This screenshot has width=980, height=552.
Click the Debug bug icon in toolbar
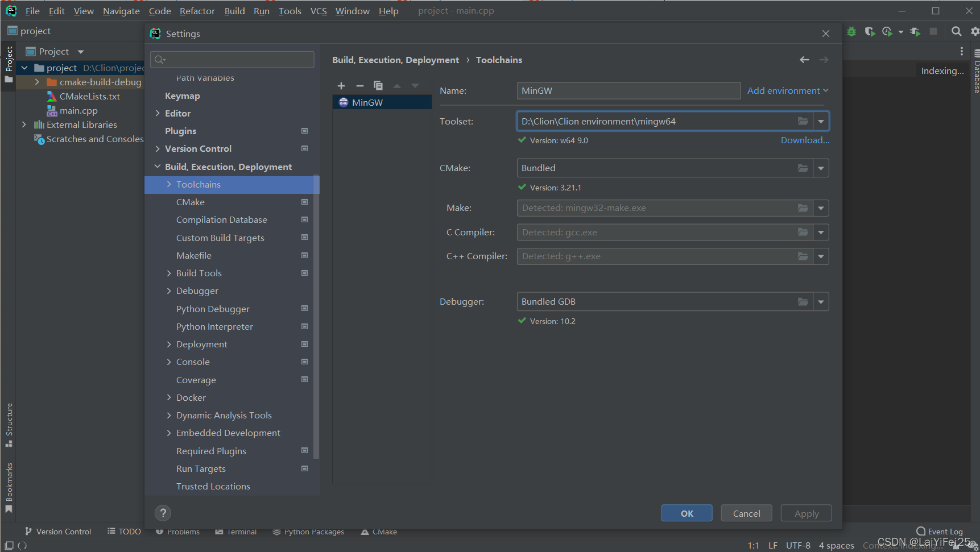851,32
